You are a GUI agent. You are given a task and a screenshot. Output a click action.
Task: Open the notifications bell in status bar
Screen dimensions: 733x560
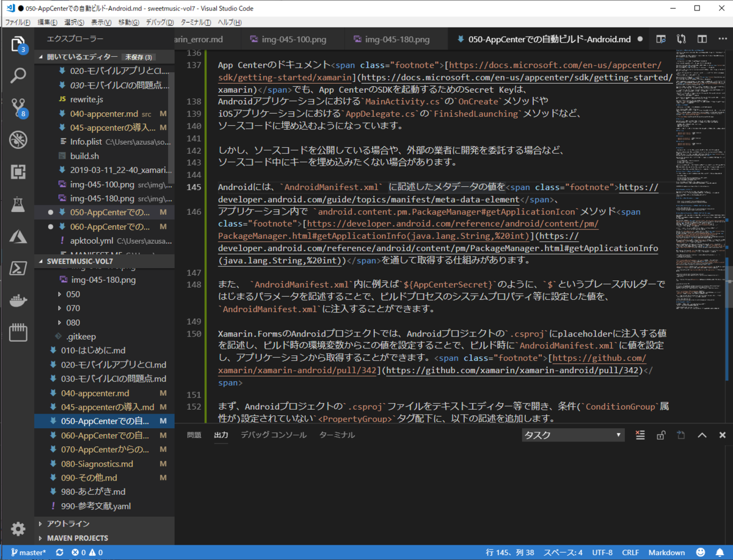click(x=720, y=553)
